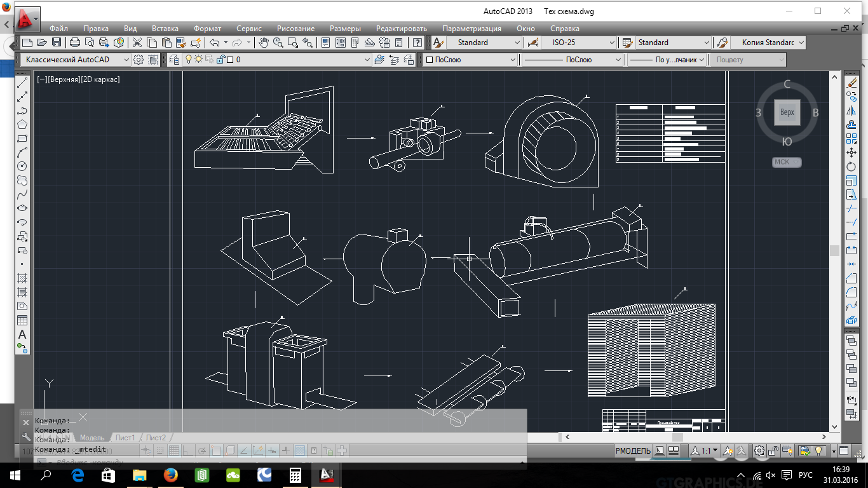Click the Match Properties brush icon
This screenshot has width=868, height=488.
coord(181,43)
